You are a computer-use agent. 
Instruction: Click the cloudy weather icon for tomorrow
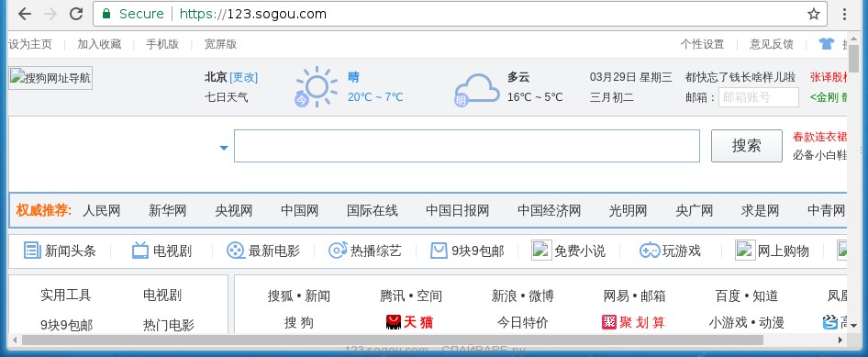pos(476,90)
